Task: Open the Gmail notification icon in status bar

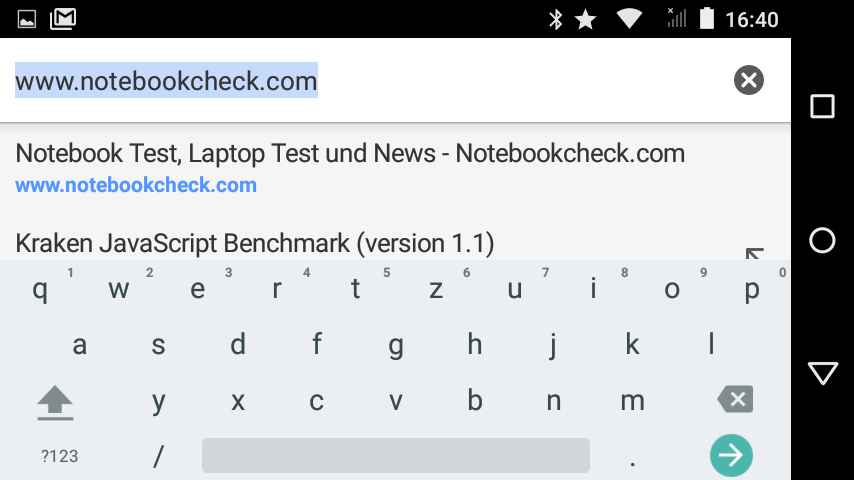Action: 63,20
